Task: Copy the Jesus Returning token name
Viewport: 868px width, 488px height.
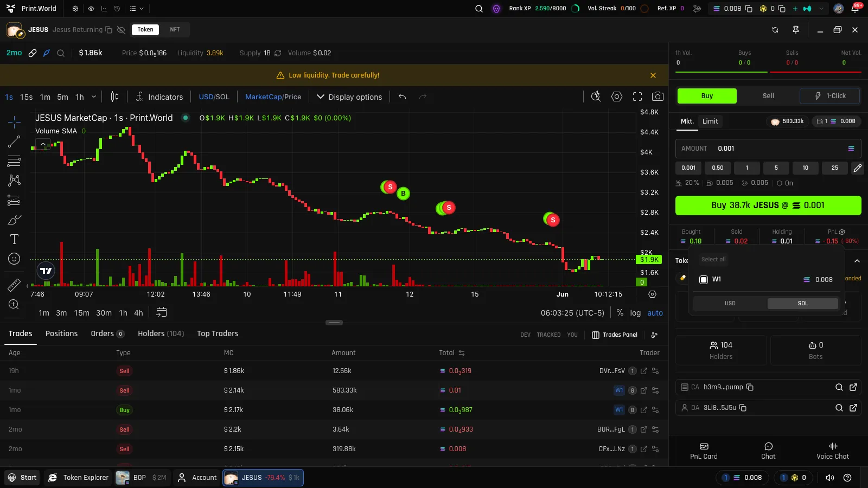Action: point(108,30)
